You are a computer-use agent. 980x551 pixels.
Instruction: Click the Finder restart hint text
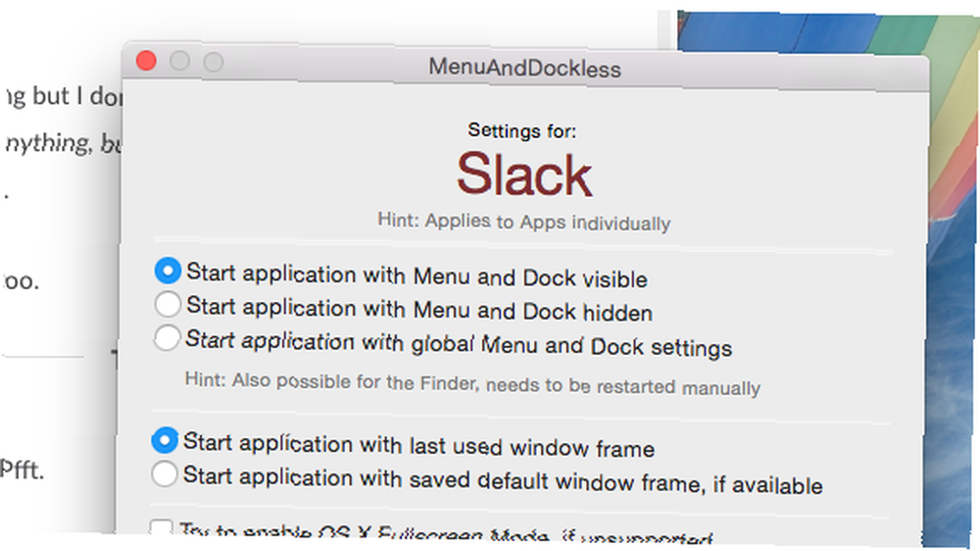[x=472, y=383]
